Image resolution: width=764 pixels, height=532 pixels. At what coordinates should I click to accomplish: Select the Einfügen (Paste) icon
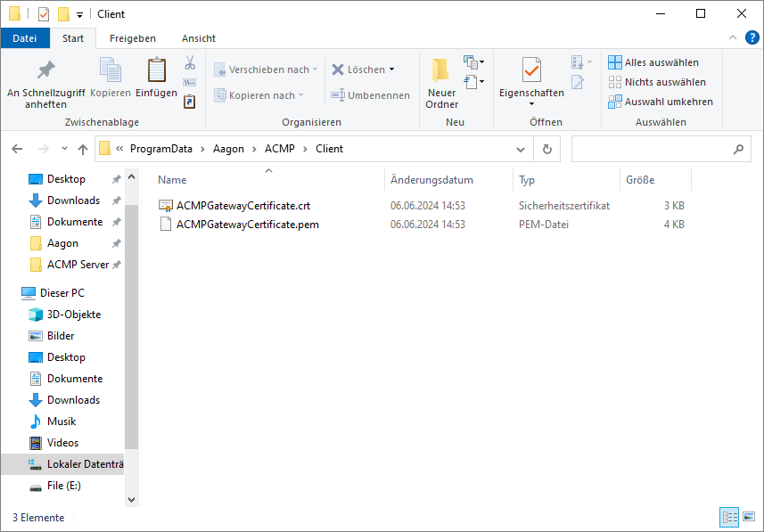pyautogui.click(x=157, y=69)
